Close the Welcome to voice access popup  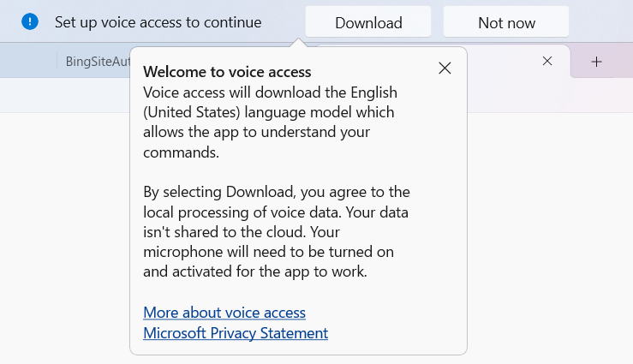pyautogui.click(x=445, y=69)
